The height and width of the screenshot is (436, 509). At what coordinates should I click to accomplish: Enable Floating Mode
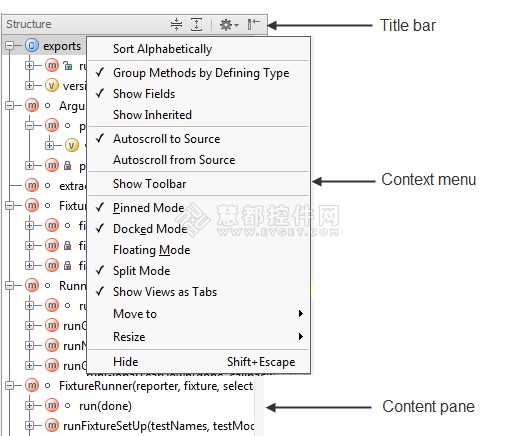199,250
